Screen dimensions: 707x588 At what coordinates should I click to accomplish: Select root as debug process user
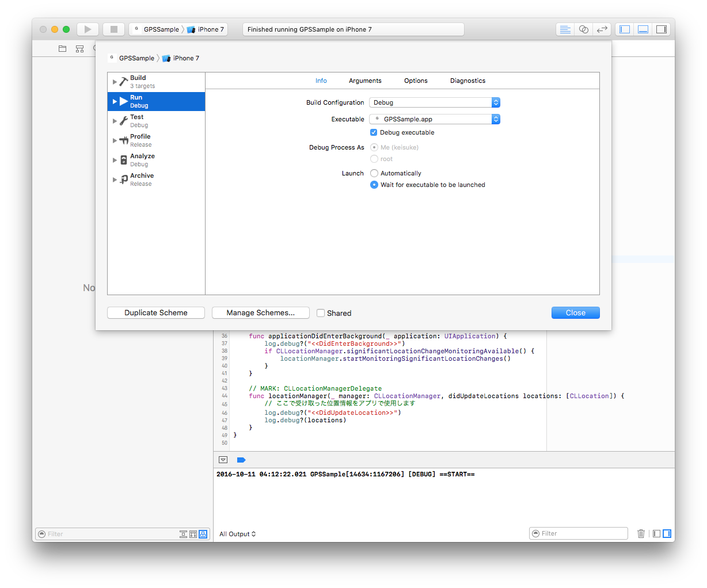374,159
